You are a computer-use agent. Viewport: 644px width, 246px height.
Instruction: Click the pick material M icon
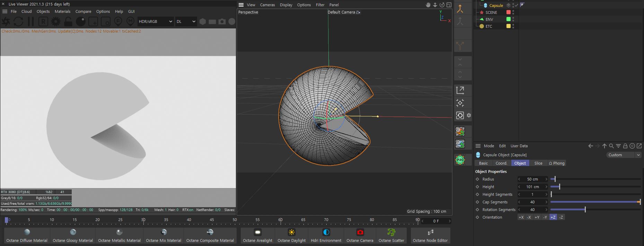[x=131, y=21]
